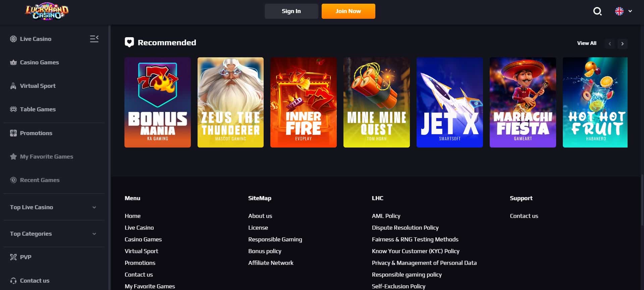Click the Live Casino sidebar icon
644x290 pixels.
pyautogui.click(x=13, y=39)
